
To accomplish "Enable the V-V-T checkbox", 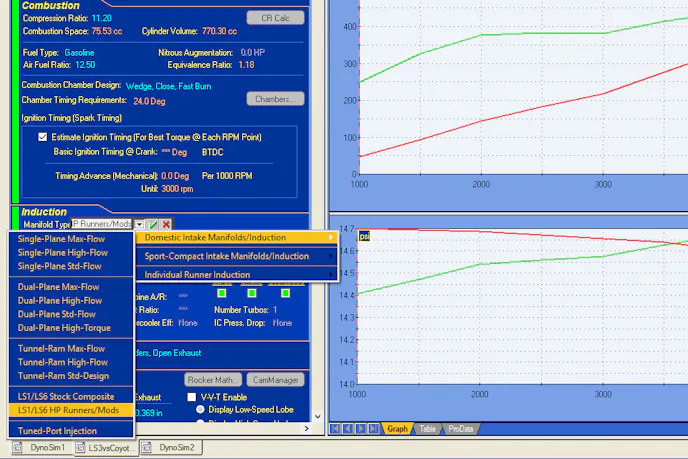I will pos(192,397).
